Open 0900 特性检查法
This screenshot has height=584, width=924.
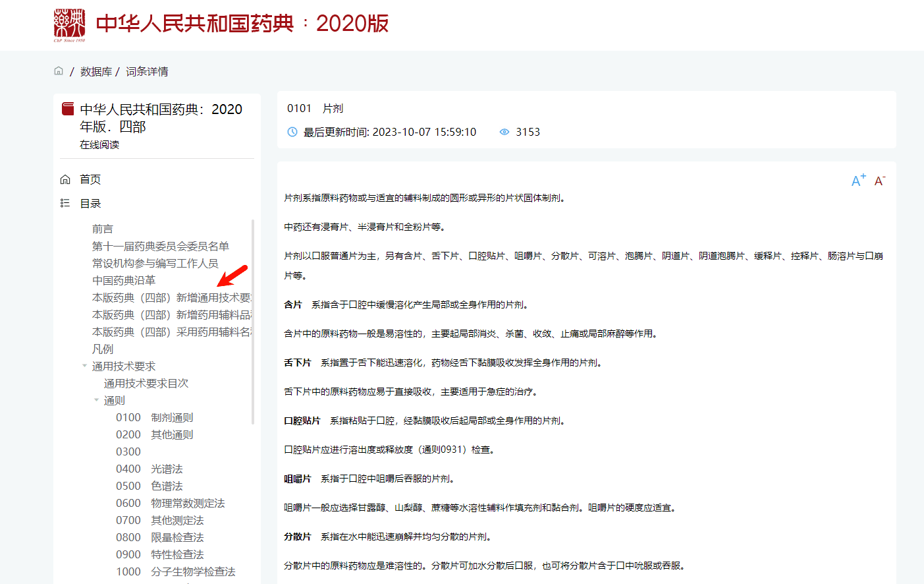point(160,554)
